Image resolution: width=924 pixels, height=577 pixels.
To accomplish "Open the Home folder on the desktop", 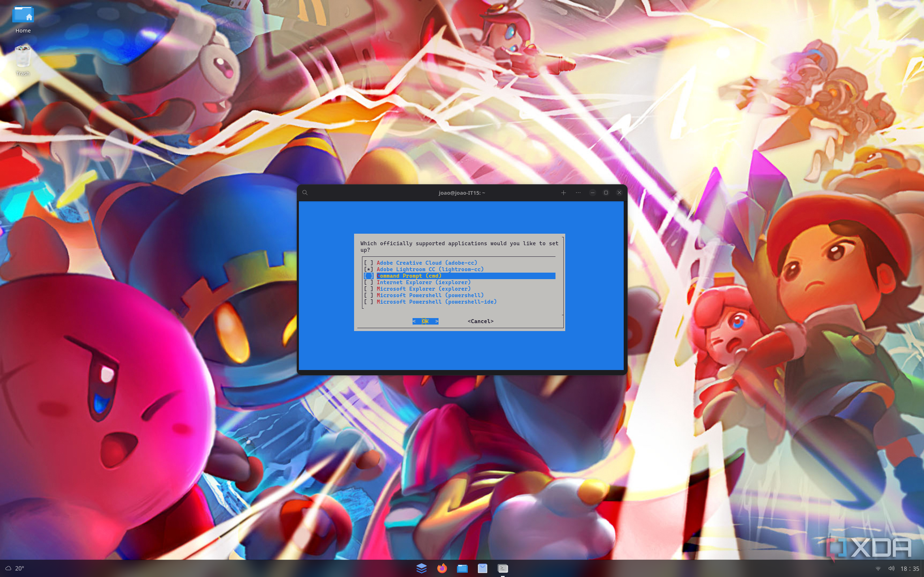I will (x=22, y=16).
